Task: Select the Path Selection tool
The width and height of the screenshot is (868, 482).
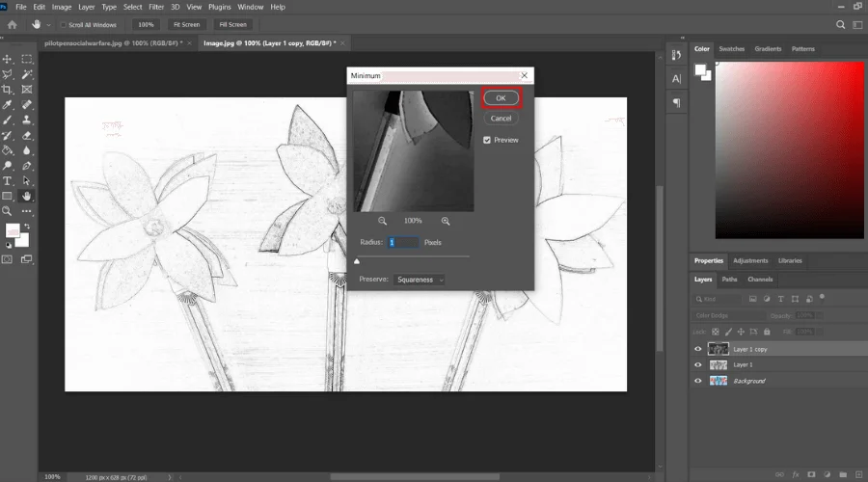Action: point(27,181)
